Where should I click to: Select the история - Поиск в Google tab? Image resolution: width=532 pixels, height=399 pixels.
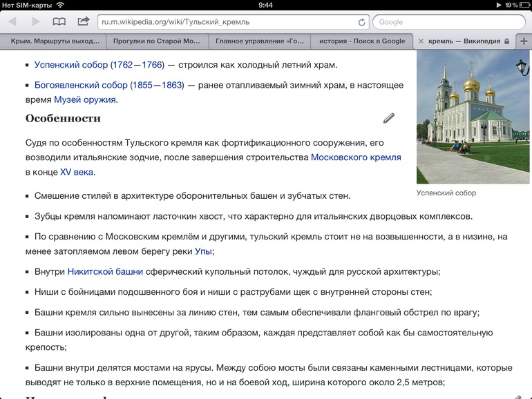pos(361,41)
